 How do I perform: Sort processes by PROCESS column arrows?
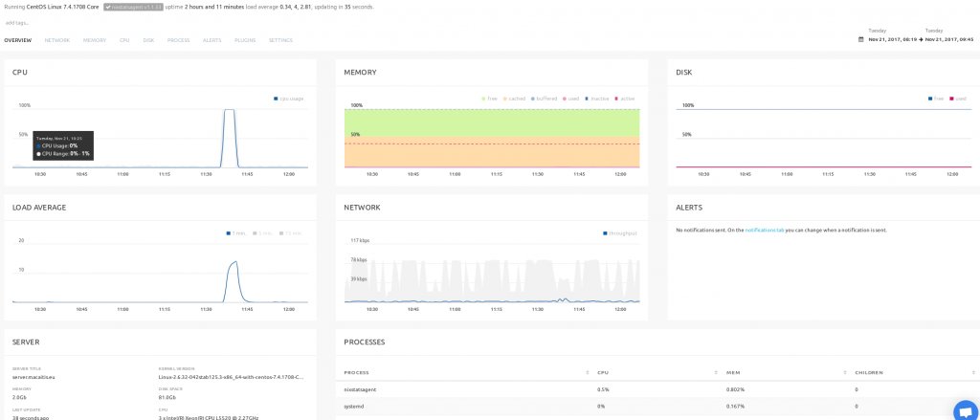(x=587, y=372)
